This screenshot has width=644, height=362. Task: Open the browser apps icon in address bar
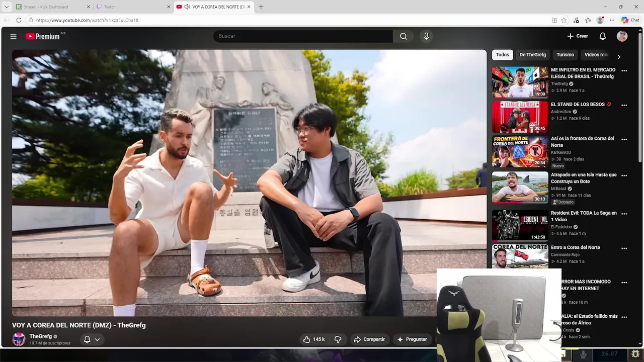coord(554,20)
